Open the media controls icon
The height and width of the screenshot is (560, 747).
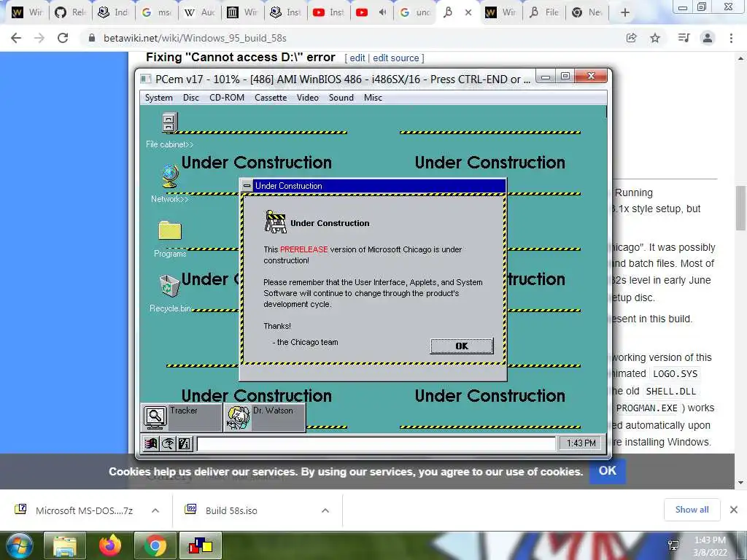click(684, 38)
